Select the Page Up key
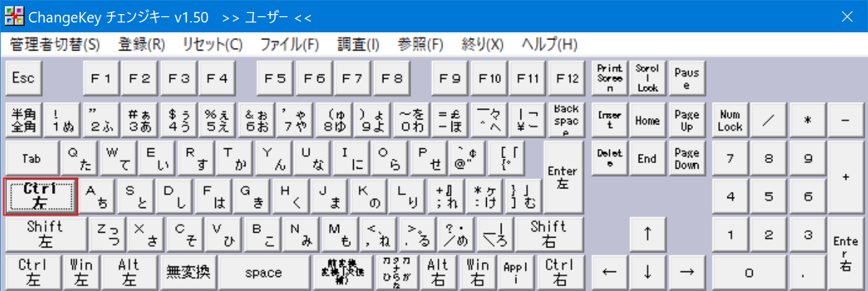 tap(686, 121)
